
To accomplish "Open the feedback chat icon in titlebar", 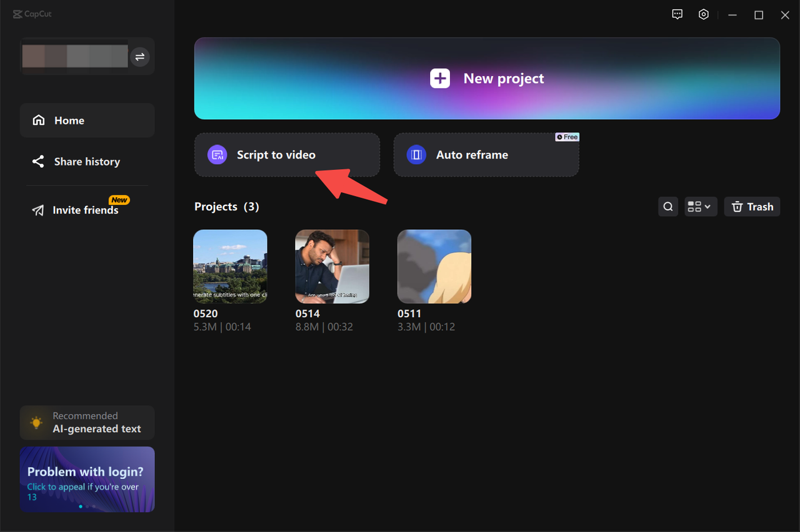I will 677,14.
